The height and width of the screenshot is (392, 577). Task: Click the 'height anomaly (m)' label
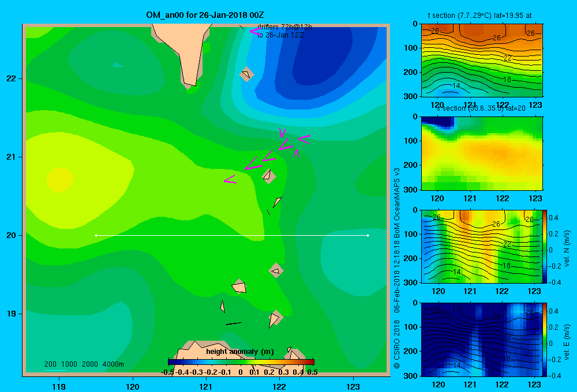click(x=240, y=352)
